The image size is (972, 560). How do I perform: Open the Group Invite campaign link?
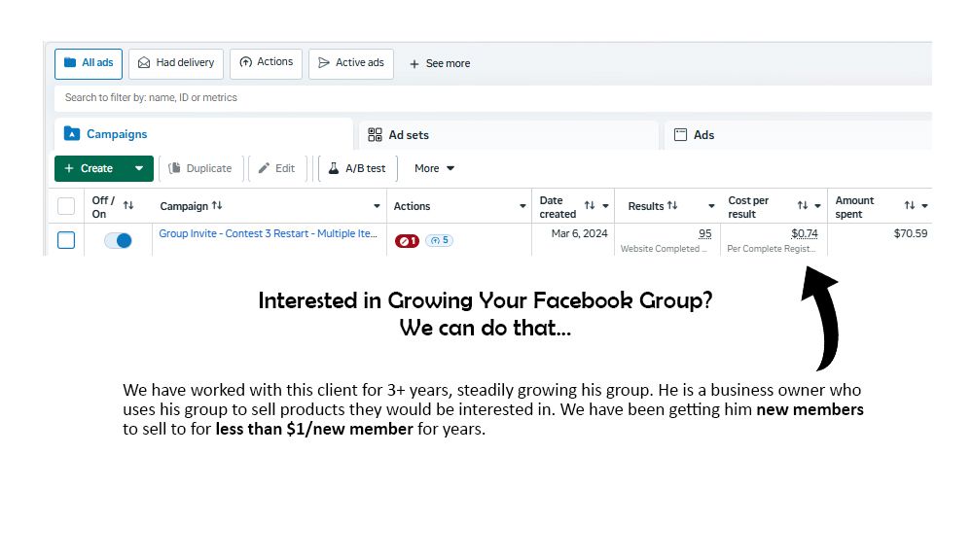(x=268, y=234)
